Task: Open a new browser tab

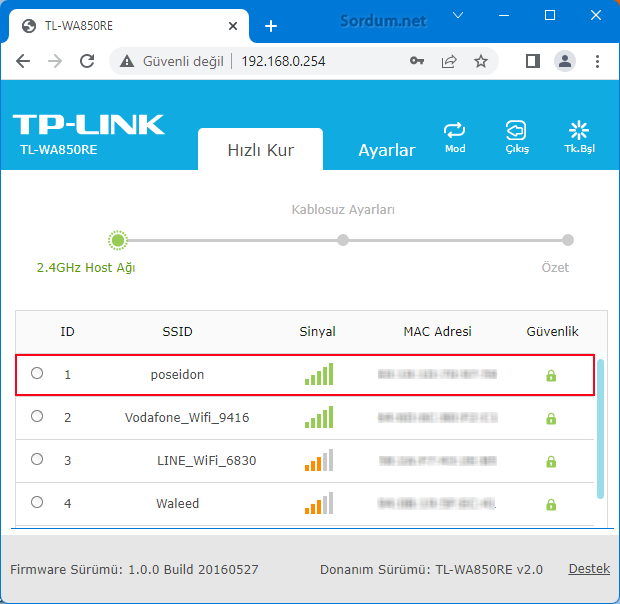Action: point(271,26)
